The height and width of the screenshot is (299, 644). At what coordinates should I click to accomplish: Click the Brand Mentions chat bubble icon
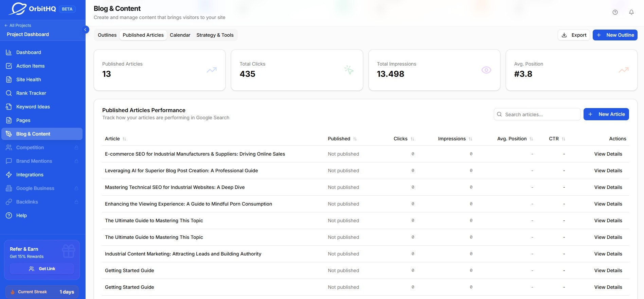tap(9, 161)
